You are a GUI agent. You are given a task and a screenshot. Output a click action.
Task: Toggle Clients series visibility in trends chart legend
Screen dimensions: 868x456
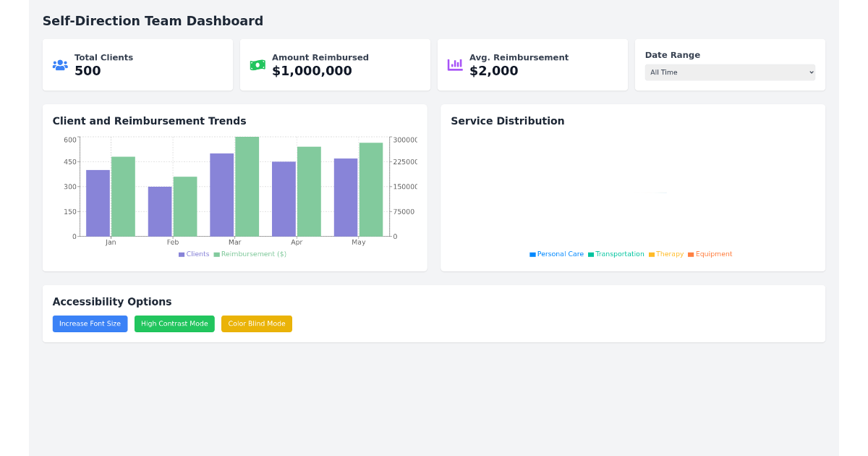click(194, 254)
